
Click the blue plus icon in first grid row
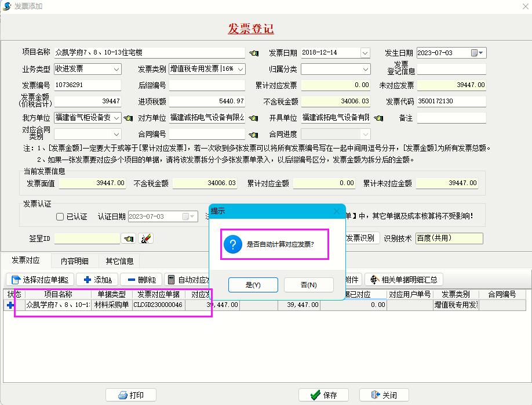coord(11,305)
